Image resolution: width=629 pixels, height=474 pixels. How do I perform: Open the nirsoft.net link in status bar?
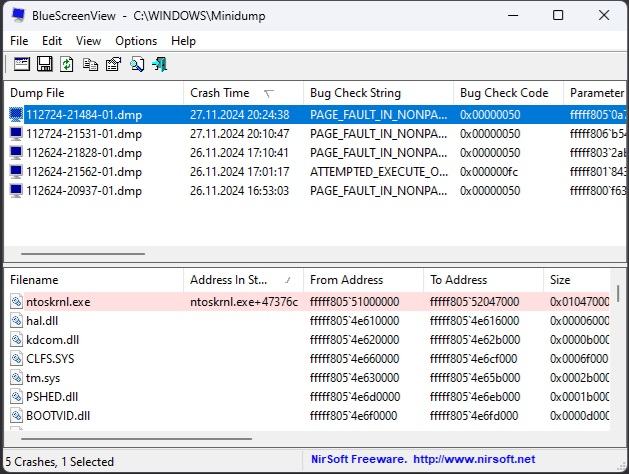pyautogui.click(x=474, y=459)
